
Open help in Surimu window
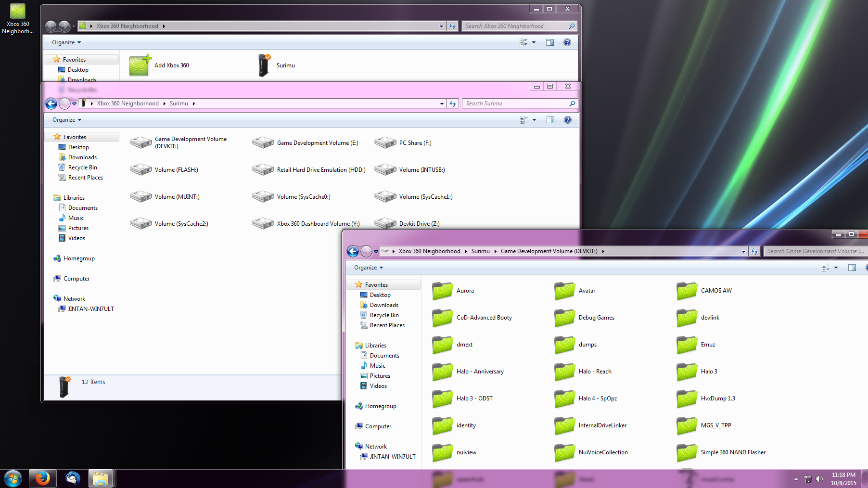click(568, 120)
